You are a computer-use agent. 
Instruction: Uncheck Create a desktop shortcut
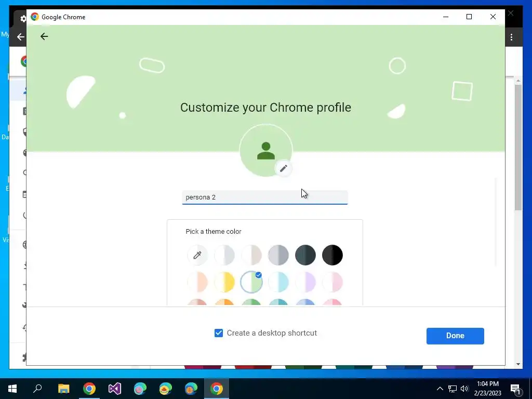click(219, 333)
